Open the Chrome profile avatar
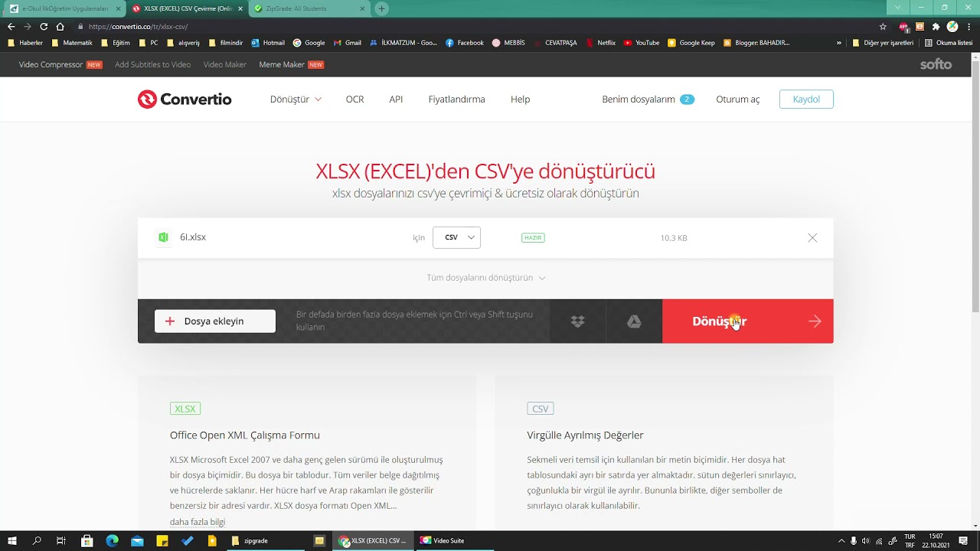 pos(951,26)
